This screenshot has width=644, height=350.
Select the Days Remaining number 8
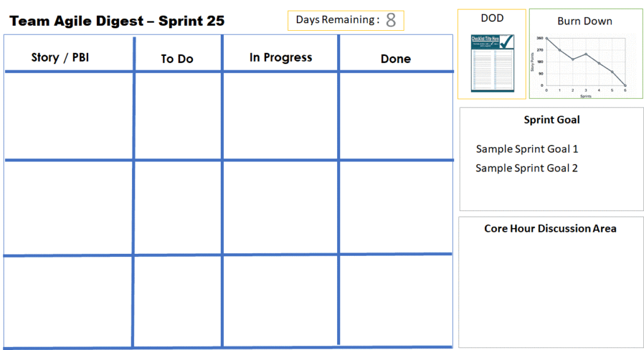pos(391,20)
